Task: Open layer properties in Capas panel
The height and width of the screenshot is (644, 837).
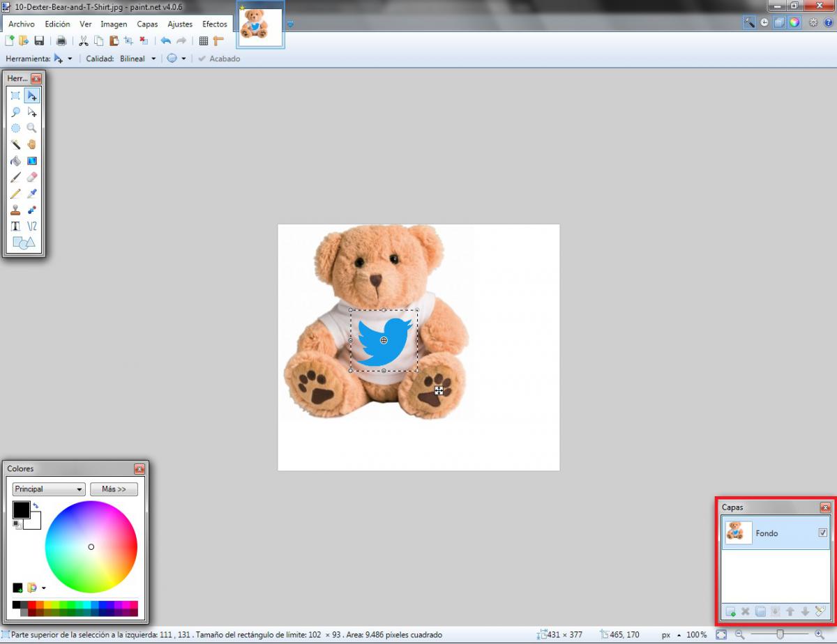Action: point(820,611)
